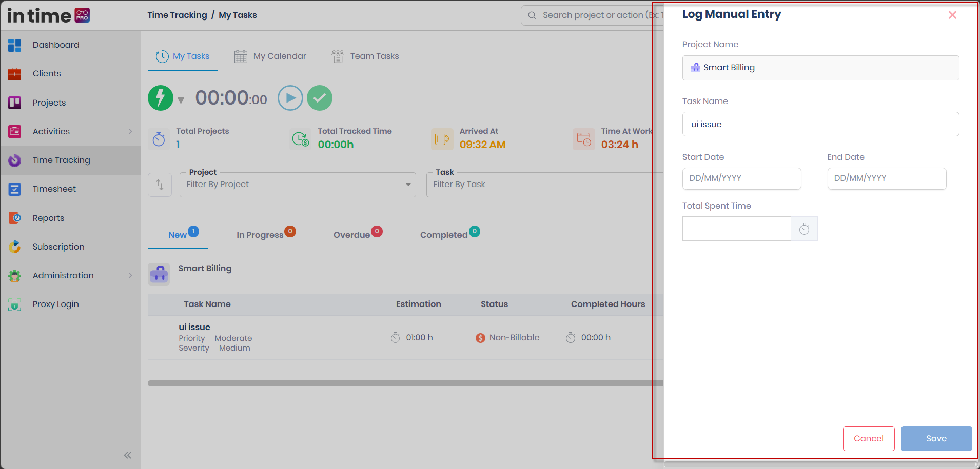Click the Time At Work calendar icon
Viewport: 980px width, 469px height.
pos(584,139)
